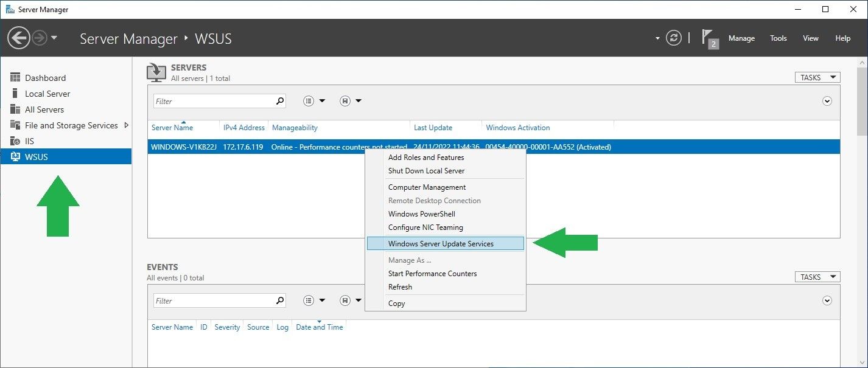868x368 pixels.
Task: Click the Servers filter text box
Action: [x=213, y=101]
